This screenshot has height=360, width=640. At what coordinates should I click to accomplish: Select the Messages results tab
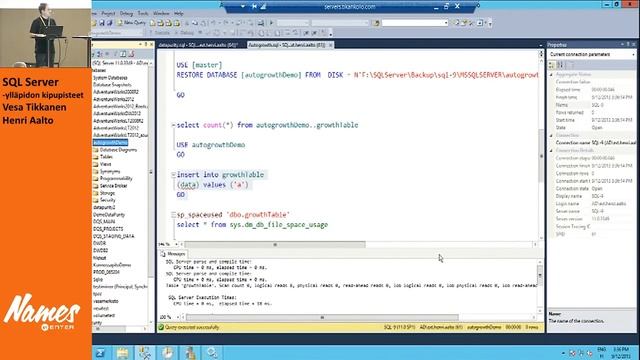pyautogui.click(x=173, y=254)
